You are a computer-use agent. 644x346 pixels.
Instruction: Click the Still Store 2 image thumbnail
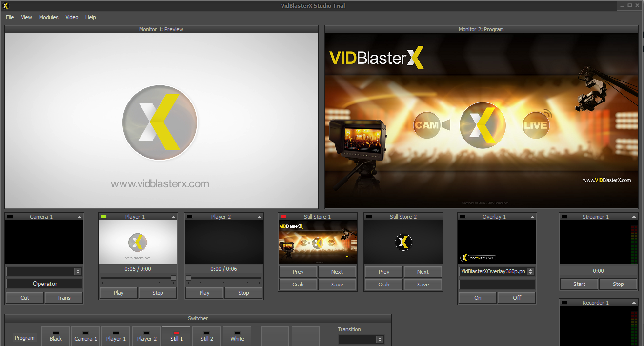point(403,242)
